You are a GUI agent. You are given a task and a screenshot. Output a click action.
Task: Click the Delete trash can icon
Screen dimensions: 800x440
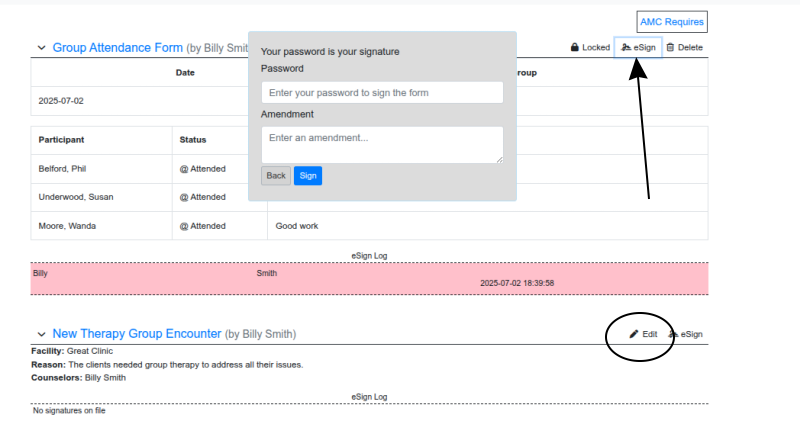pyautogui.click(x=670, y=47)
